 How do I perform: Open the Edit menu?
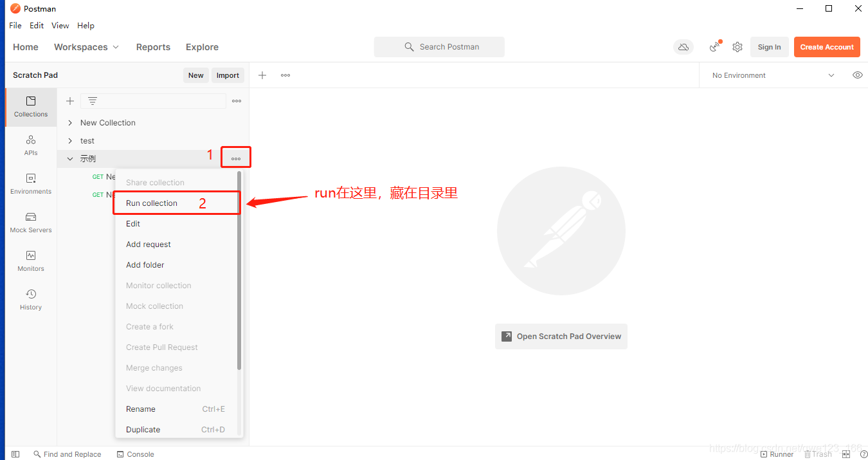tap(37, 26)
